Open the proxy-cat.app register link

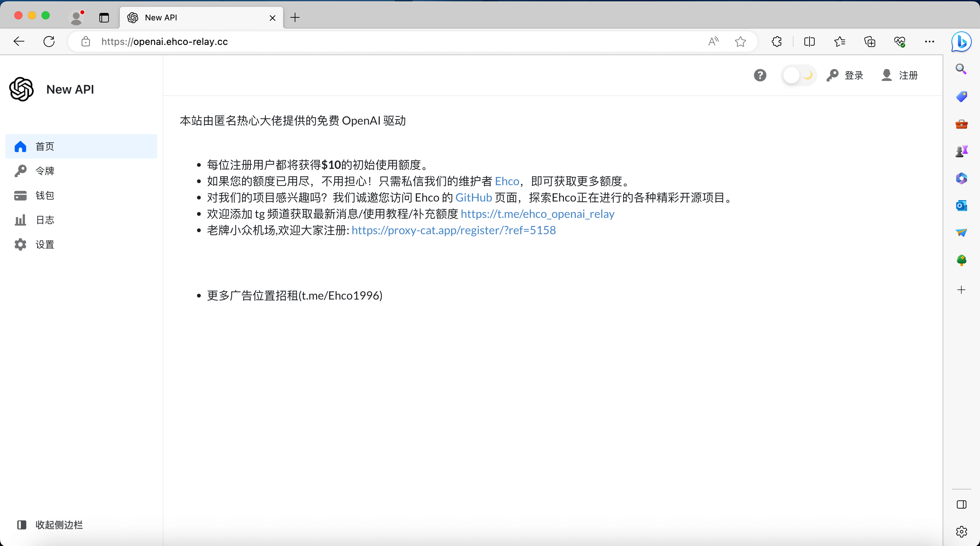pos(453,230)
